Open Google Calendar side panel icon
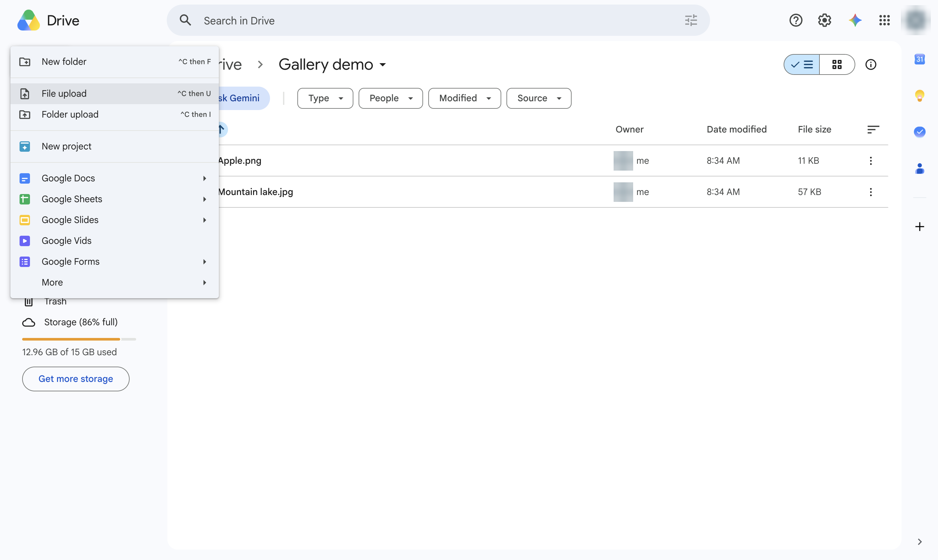The height and width of the screenshot is (560, 938). tap(919, 59)
